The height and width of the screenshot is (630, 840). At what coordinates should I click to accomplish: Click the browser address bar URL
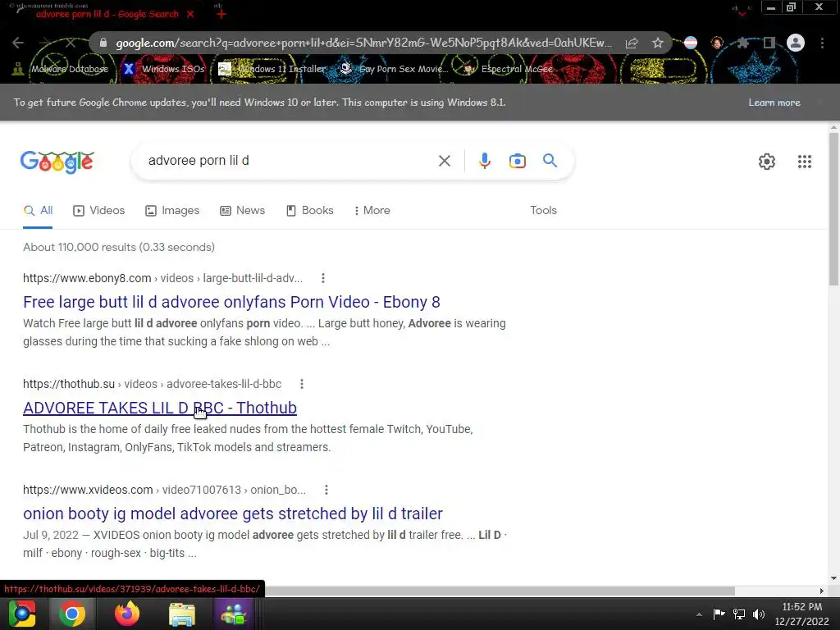point(363,43)
